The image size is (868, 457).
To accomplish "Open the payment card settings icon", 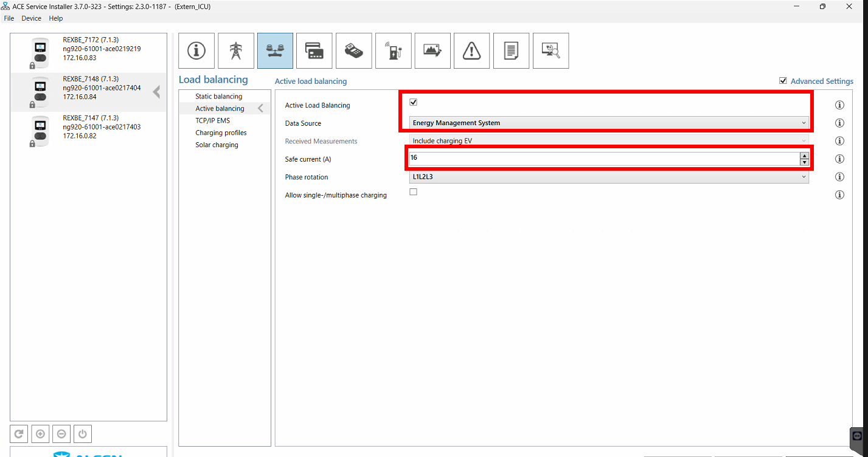I will [314, 50].
